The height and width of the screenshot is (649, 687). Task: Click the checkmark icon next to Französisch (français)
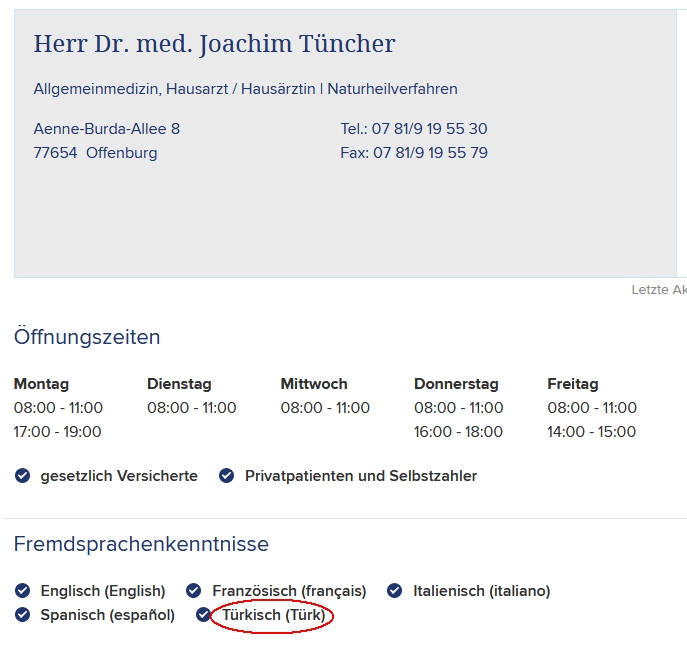(193, 591)
